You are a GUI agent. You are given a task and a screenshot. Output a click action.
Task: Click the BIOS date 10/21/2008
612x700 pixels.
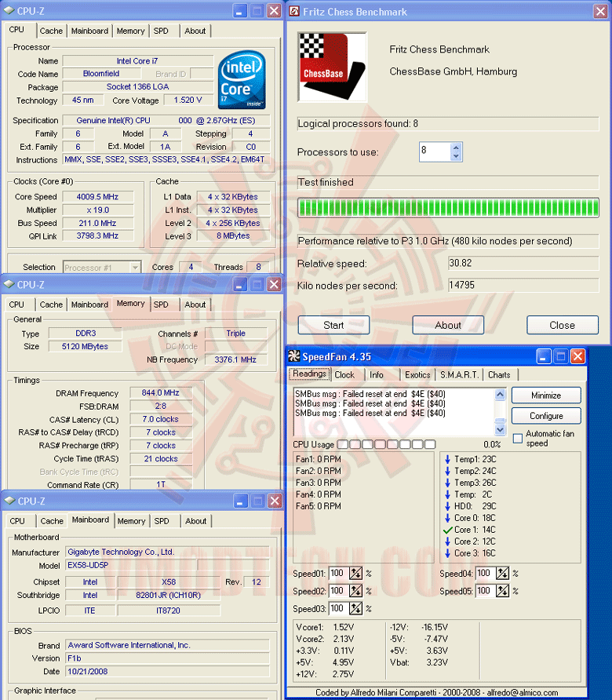[x=167, y=672]
